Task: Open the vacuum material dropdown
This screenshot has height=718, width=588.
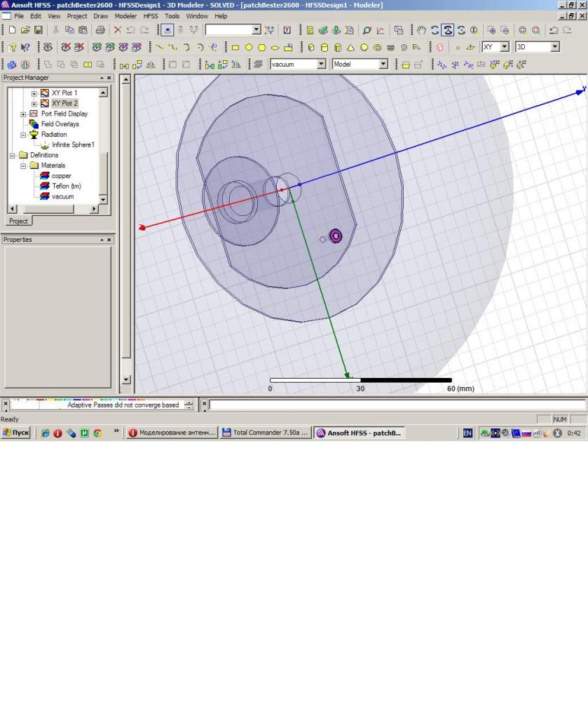Action: 321,65
